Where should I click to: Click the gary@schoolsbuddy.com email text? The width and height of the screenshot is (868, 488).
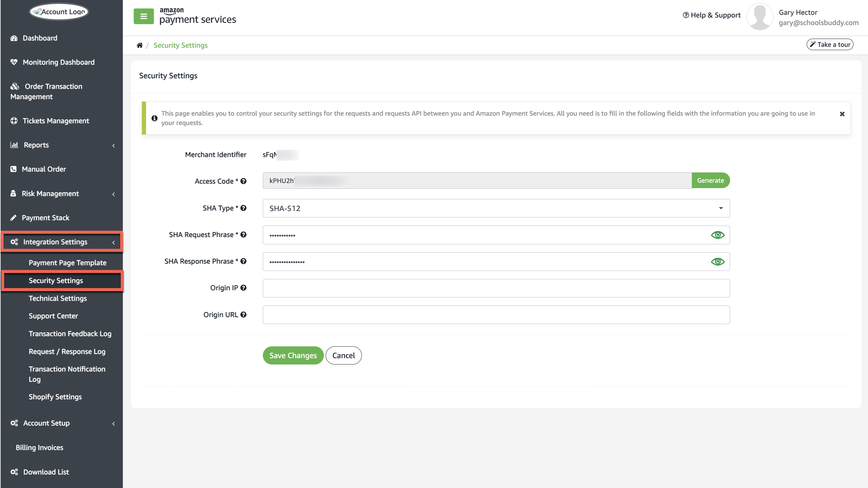(819, 23)
